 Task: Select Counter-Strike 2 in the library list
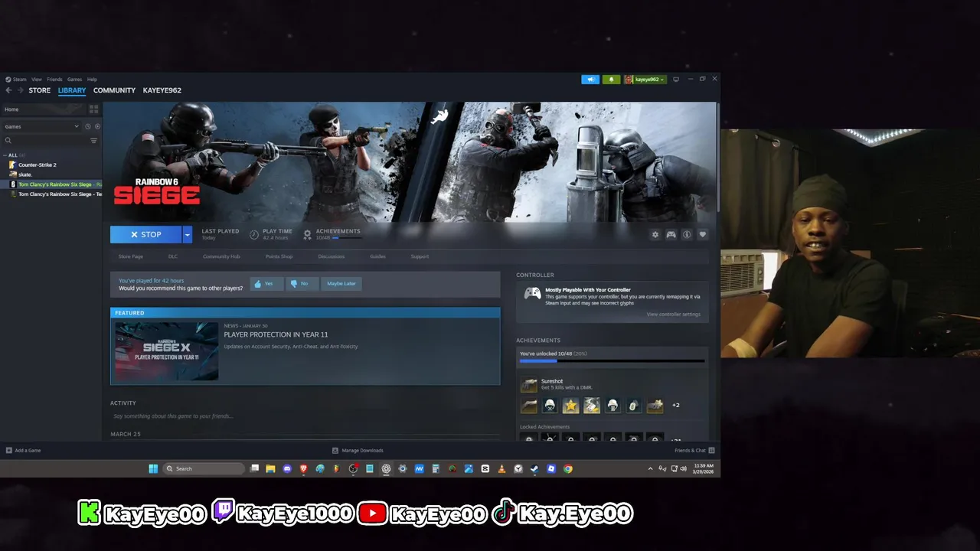[x=37, y=165]
